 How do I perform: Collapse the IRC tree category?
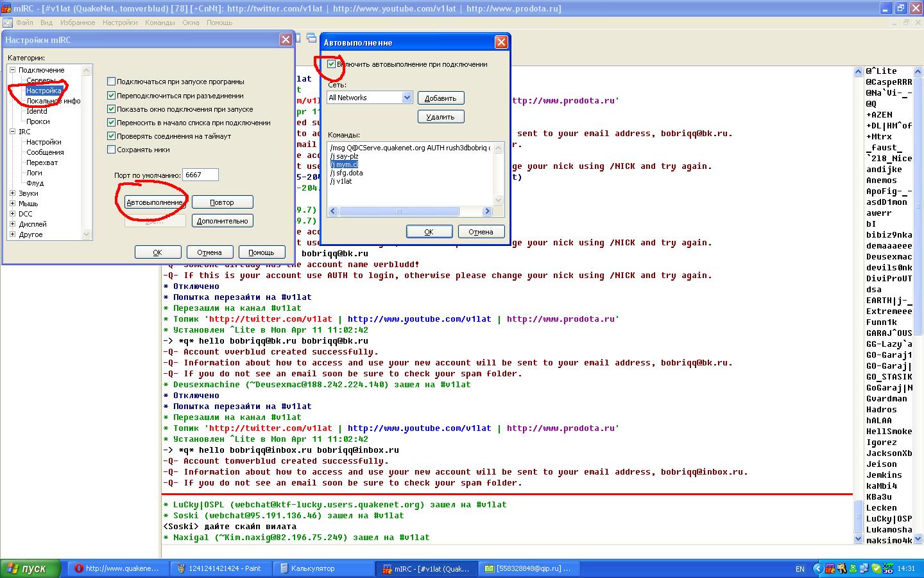coord(13,132)
